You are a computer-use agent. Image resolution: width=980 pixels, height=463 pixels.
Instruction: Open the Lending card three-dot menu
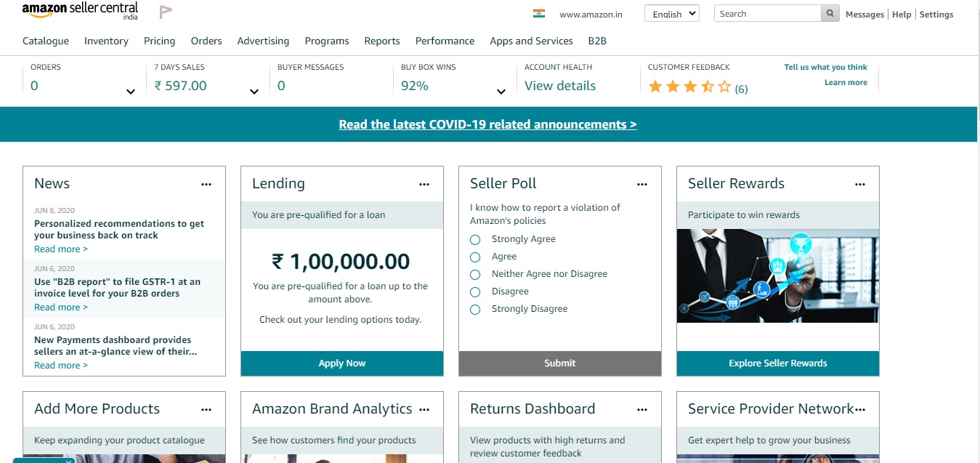(x=424, y=185)
